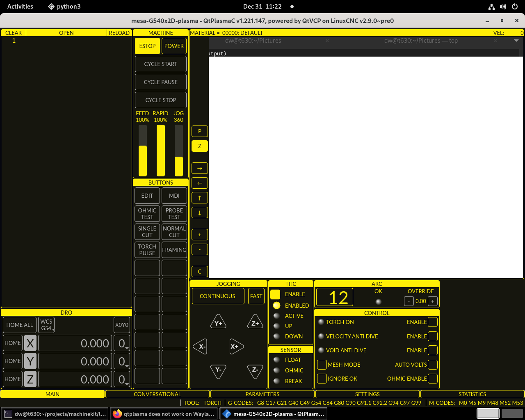
Task: Pan preview right with the right-arrow button
Action: click(200, 168)
